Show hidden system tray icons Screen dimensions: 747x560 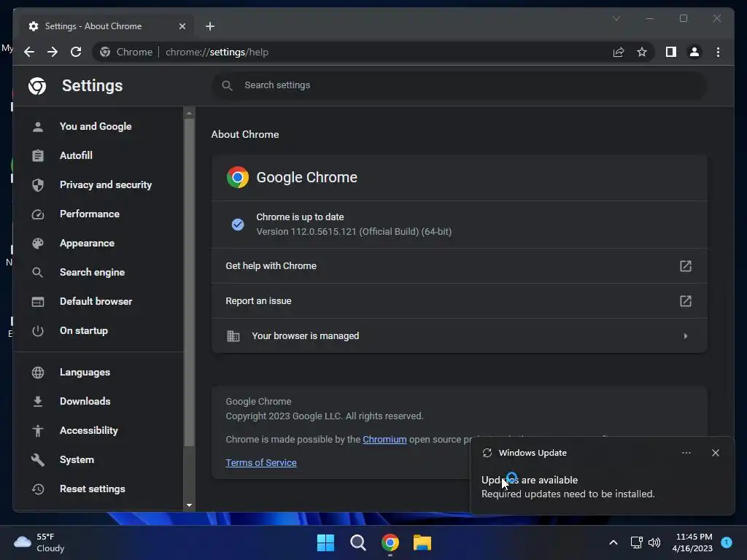point(614,542)
